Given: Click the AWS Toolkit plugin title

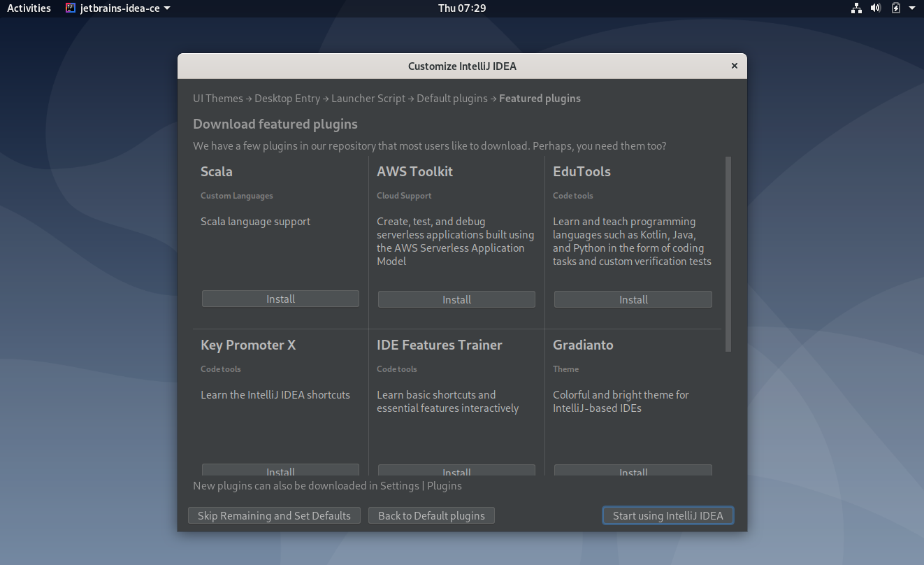Looking at the screenshot, I should (415, 171).
